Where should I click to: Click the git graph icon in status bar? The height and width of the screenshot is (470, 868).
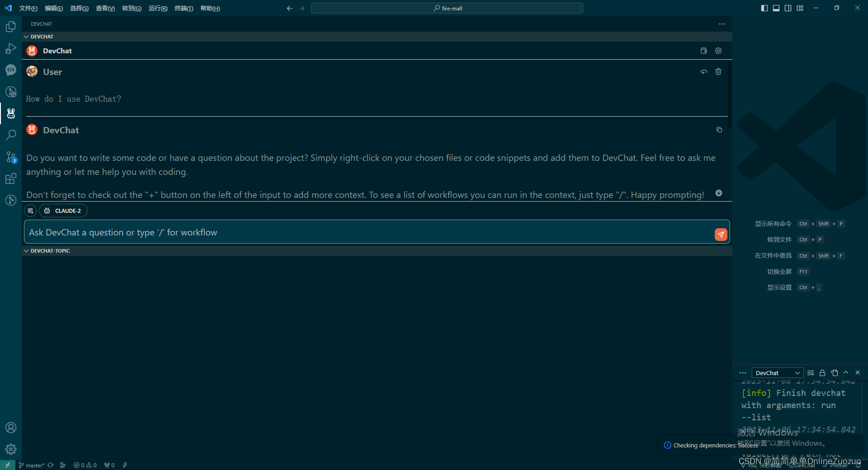pos(63,465)
